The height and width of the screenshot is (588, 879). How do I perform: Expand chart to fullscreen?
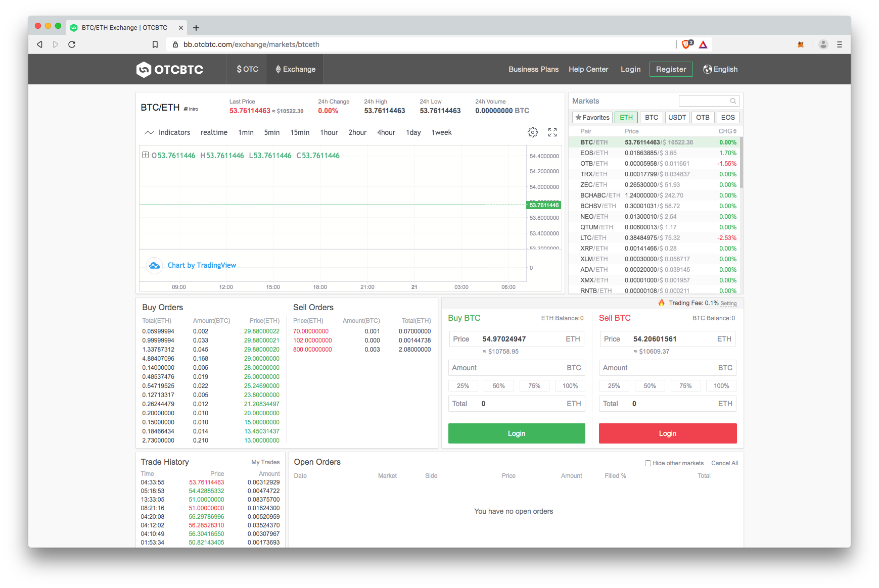552,132
